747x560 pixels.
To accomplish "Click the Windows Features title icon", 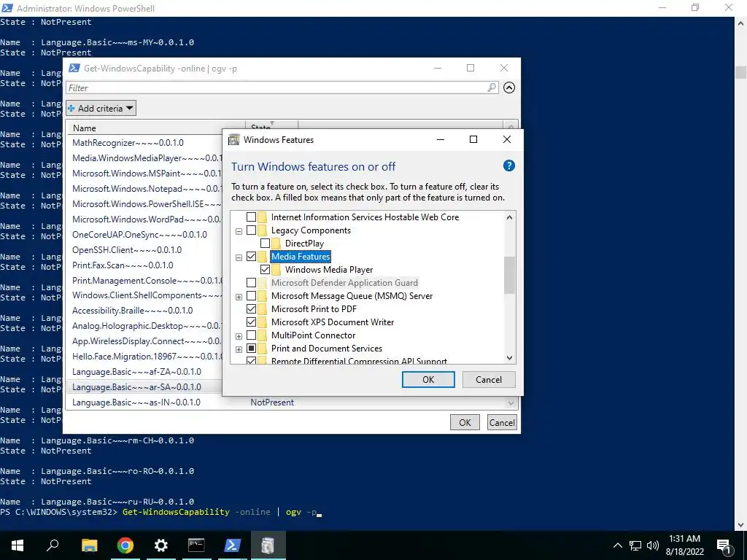I will click(233, 139).
